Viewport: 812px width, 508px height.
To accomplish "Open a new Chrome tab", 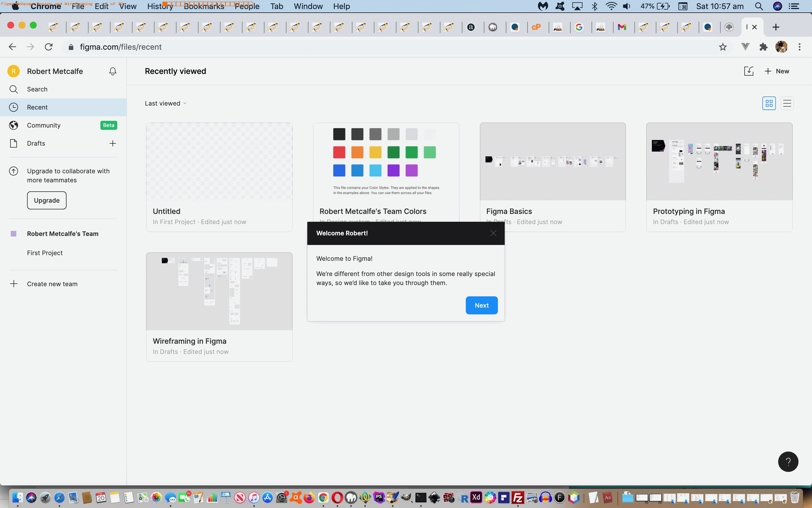I will tap(775, 27).
